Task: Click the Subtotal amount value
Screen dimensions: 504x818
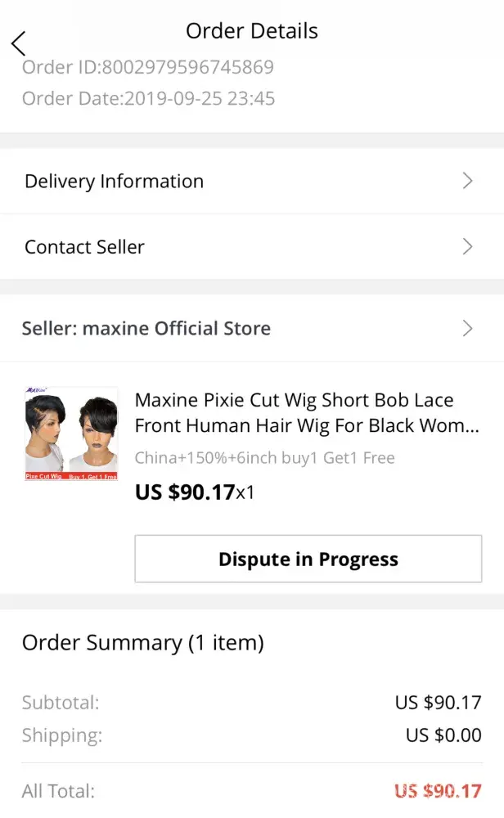Action: click(438, 703)
